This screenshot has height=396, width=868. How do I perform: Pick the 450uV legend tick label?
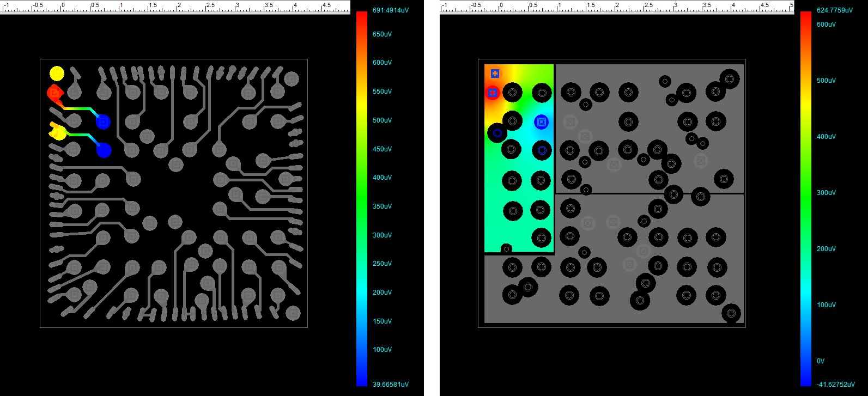point(382,149)
